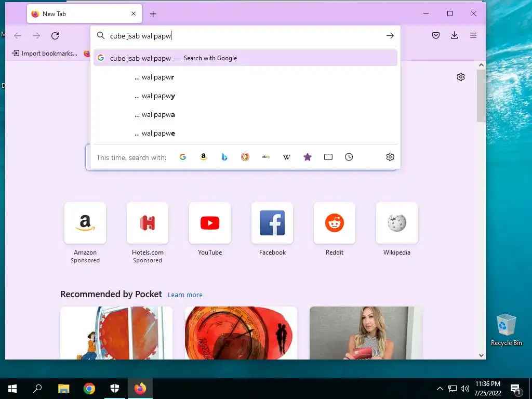Open the Windows Start menu
Image resolution: width=532 pixels, height=399 pixels.
[x=12, y=389]
